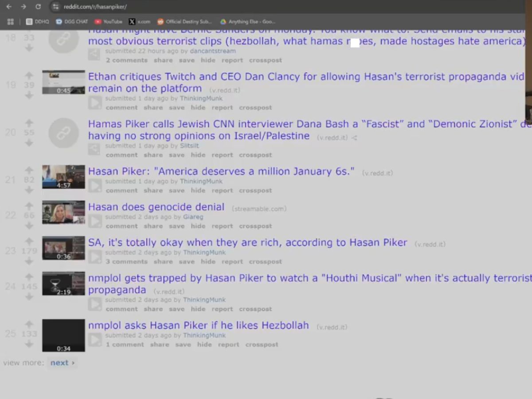The image size is (532, 399).
Task: Open the x.com bookmark
Action: point(140,21)
